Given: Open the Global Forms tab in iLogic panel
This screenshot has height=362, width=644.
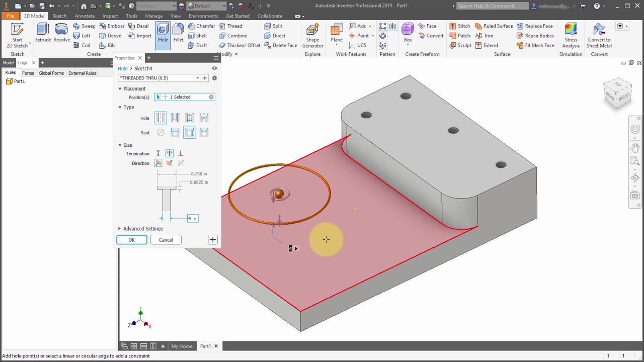Looking at the screenshot, I should coord(51,73).
